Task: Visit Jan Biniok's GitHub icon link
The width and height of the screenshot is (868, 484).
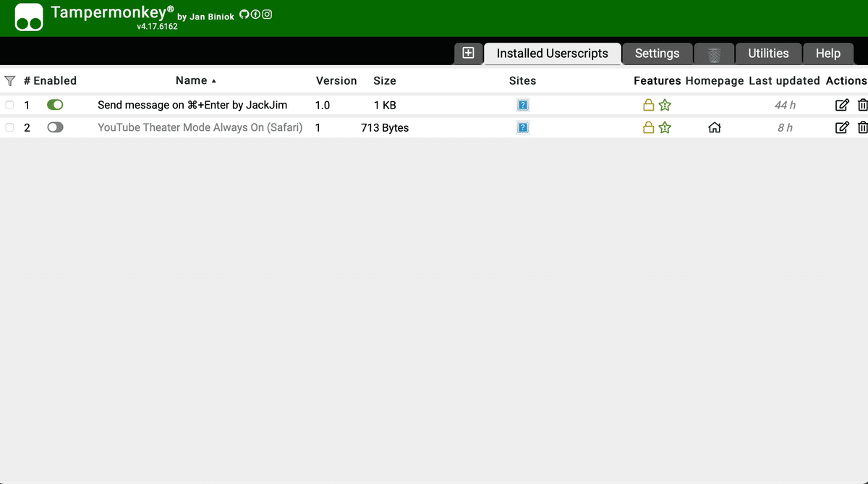Action: (244, 14)
